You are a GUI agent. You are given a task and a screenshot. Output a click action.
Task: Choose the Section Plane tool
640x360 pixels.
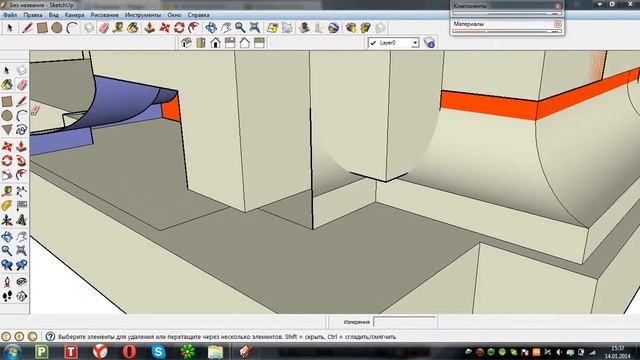21,296
